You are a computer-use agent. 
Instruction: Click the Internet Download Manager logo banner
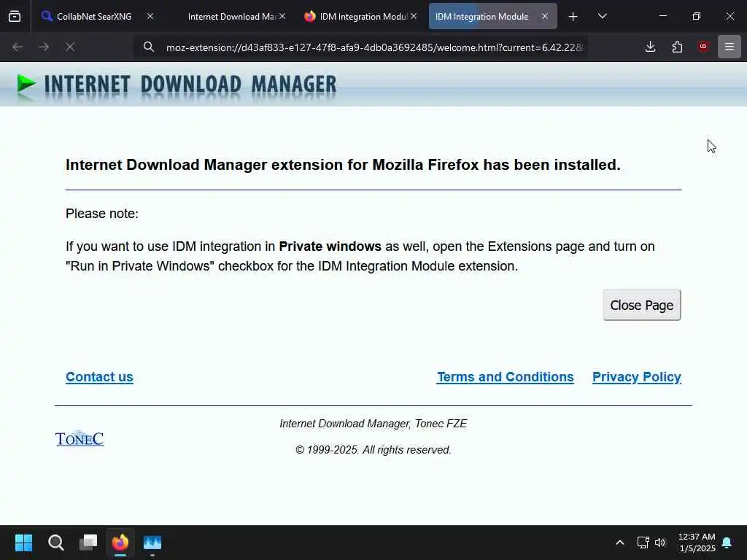177,85
